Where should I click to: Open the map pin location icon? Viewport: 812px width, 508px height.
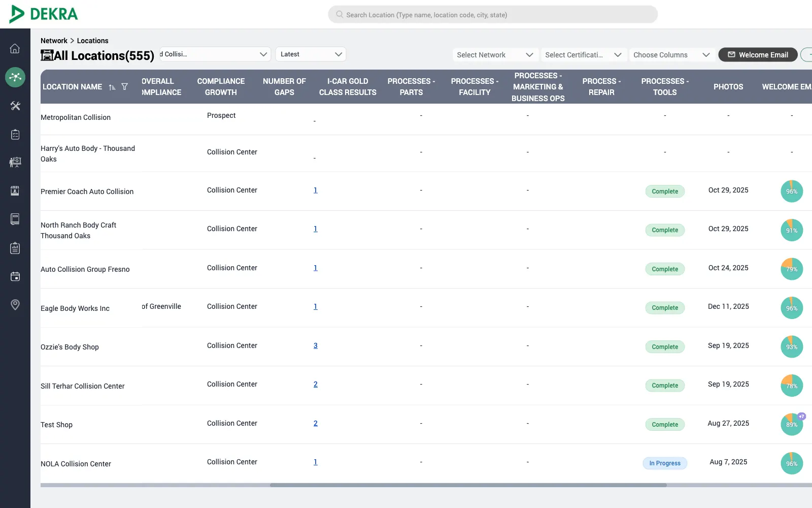click(x=15, y=305)
